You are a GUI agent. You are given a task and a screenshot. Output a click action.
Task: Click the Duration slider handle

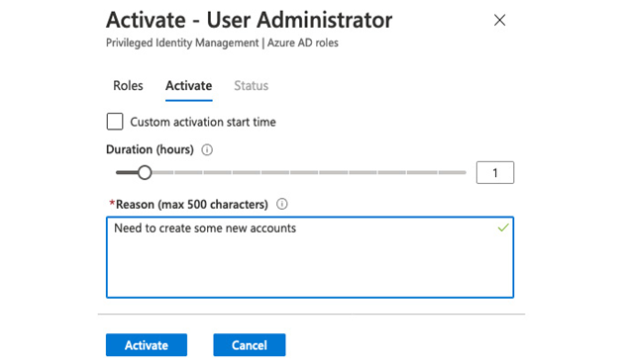click(145, 173)
